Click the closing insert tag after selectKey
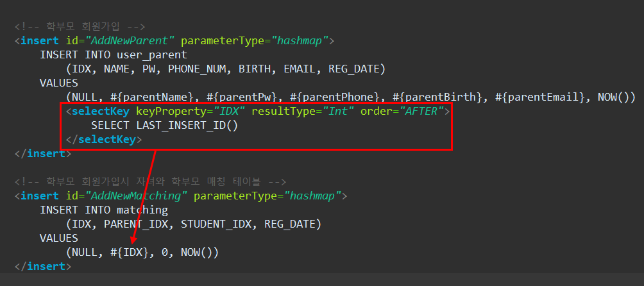The width and height of the screenshot is (644, 286). [x=43, y=154]
